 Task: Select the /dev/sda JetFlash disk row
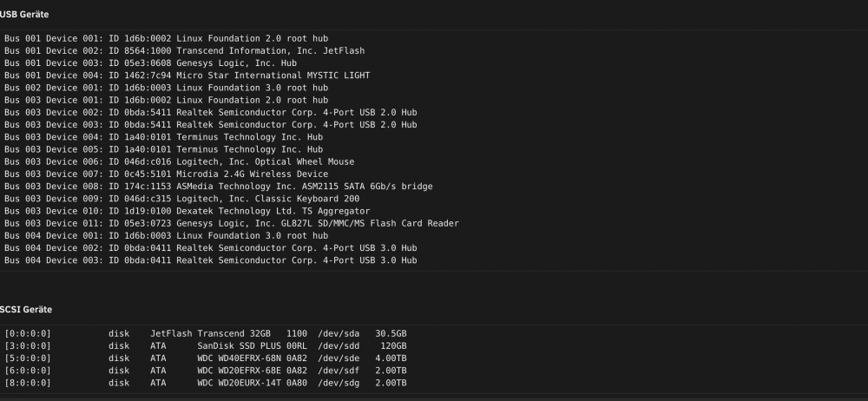pos(206,334)
